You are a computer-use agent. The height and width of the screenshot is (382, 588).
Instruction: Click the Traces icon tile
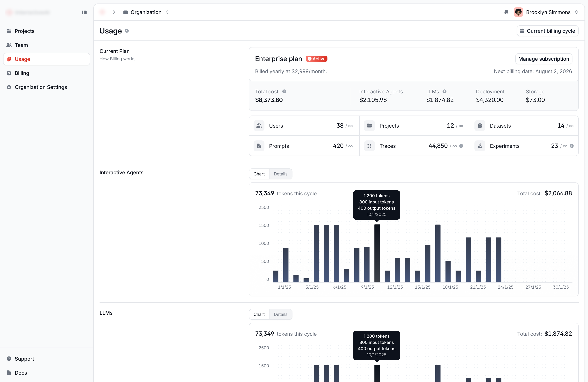click(369, 146)
